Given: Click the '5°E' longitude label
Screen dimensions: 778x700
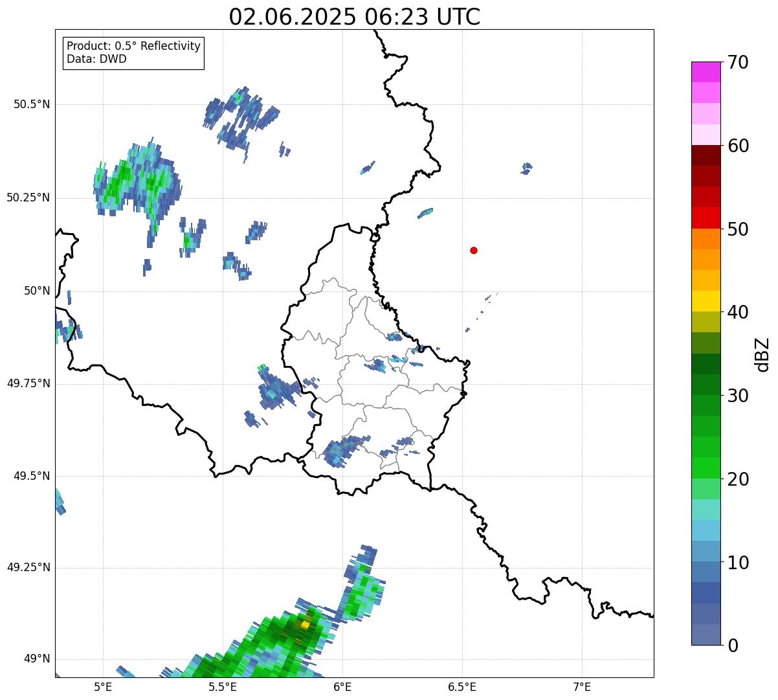Looking at the screenshot, I should tap(103, 687).
